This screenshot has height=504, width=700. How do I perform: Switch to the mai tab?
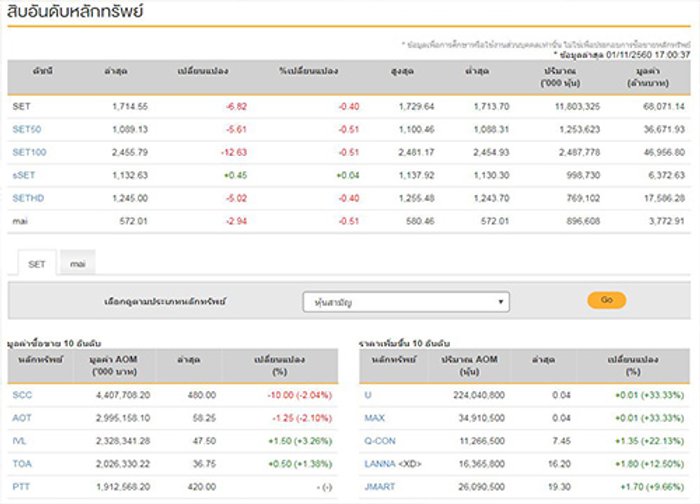pos(78,264)
